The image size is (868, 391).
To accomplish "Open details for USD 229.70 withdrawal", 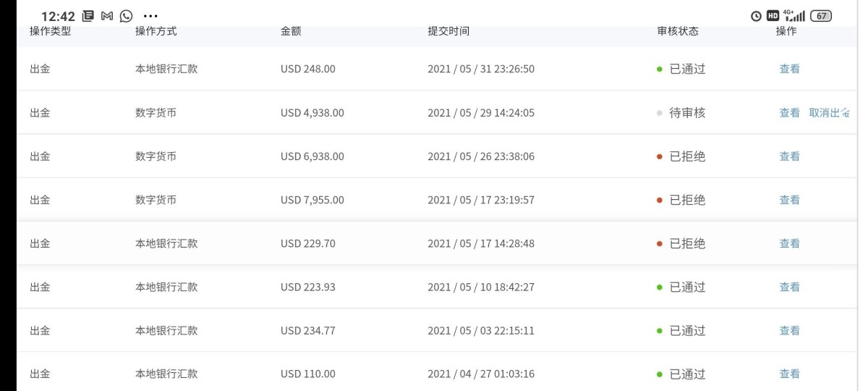I will [x=789, y=243].
